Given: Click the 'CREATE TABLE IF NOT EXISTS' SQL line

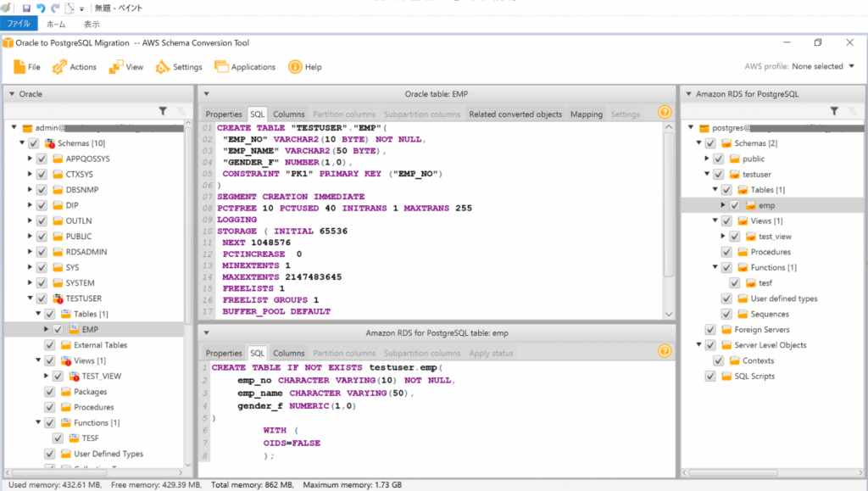Looking at the screenshot, I should point(327,367).
